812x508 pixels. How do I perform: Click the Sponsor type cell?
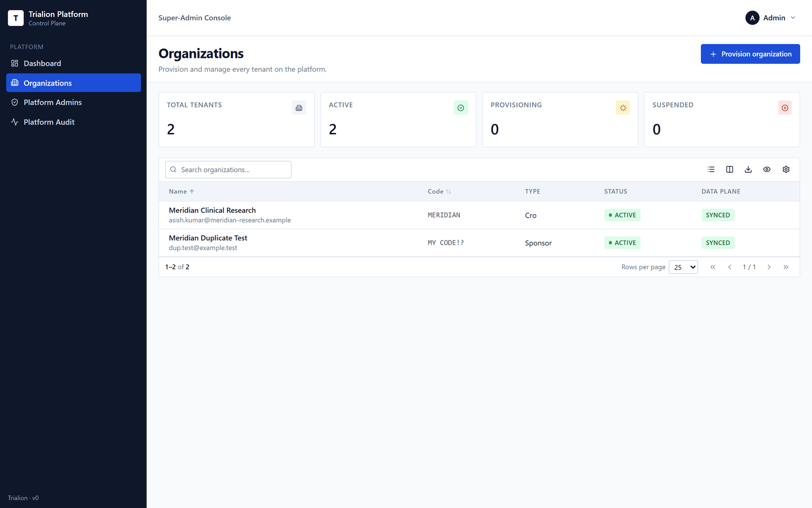(538, 243)
